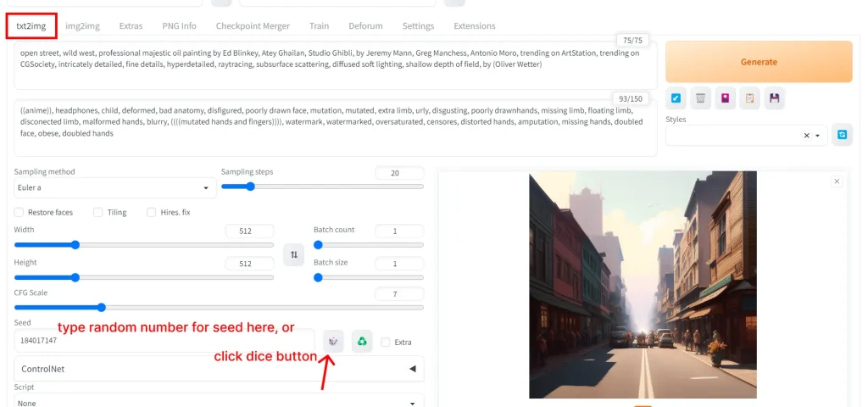Click the floppy disk save style icon
The width and height of the screenshot is (868, 407).
774,98
